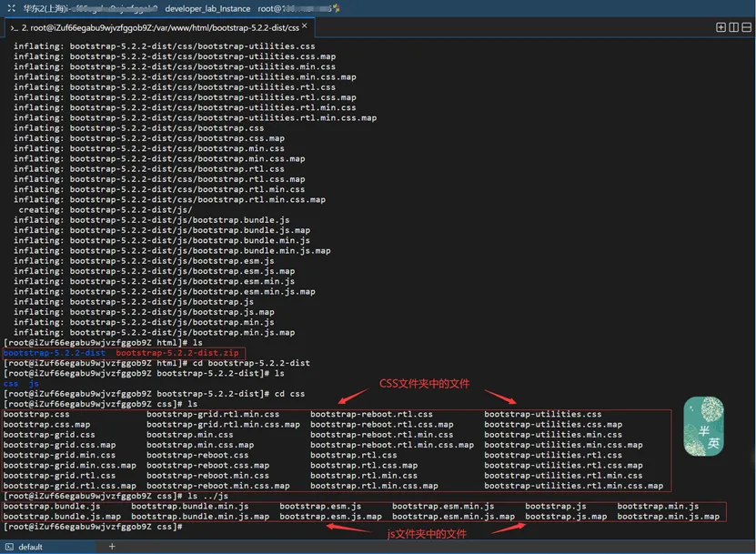Click bootstrap-grid.css in the ls output
The height and width of the screenshot is (554, 756).
(49, 435)
